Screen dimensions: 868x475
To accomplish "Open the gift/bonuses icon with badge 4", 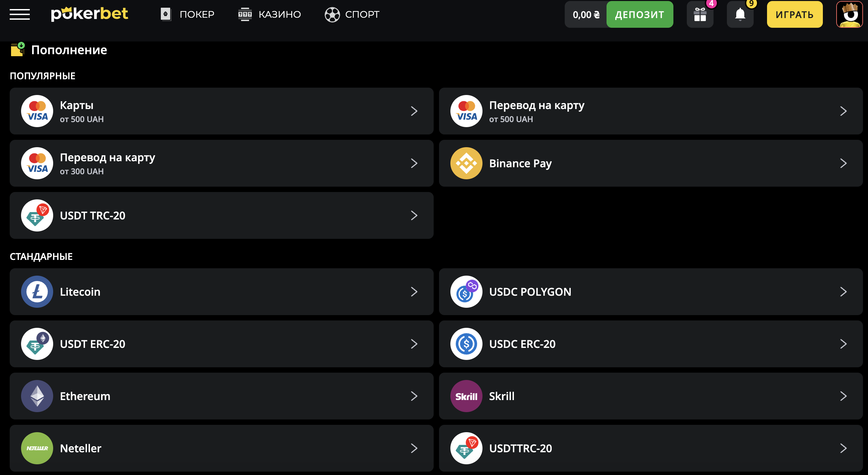I will (x=700, y=14).
